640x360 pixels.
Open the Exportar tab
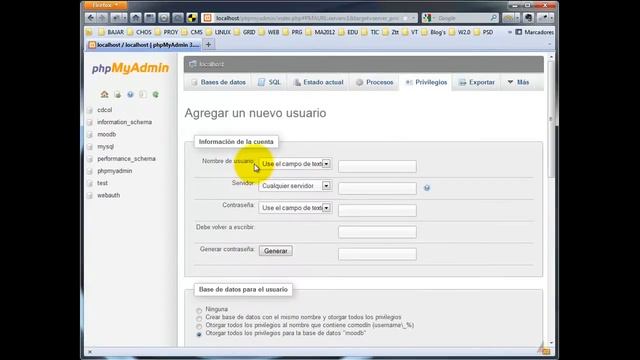coord(477,82)
